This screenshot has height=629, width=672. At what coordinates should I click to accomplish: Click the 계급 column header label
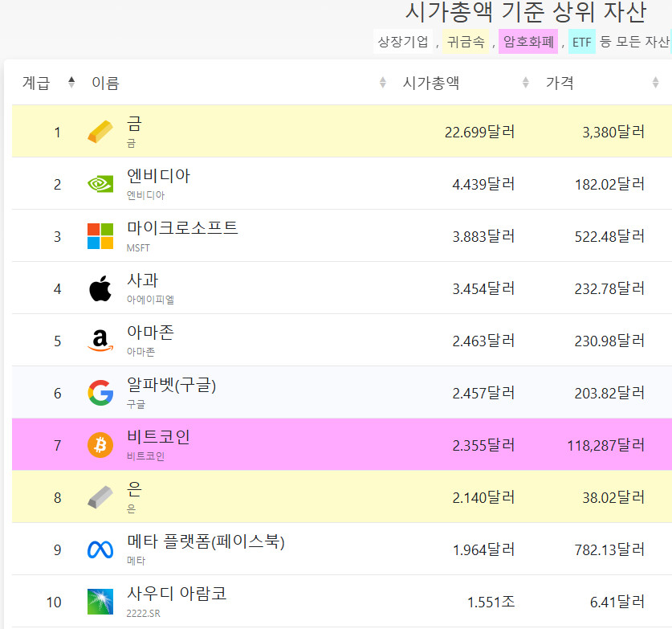click(x=36, y=83)
